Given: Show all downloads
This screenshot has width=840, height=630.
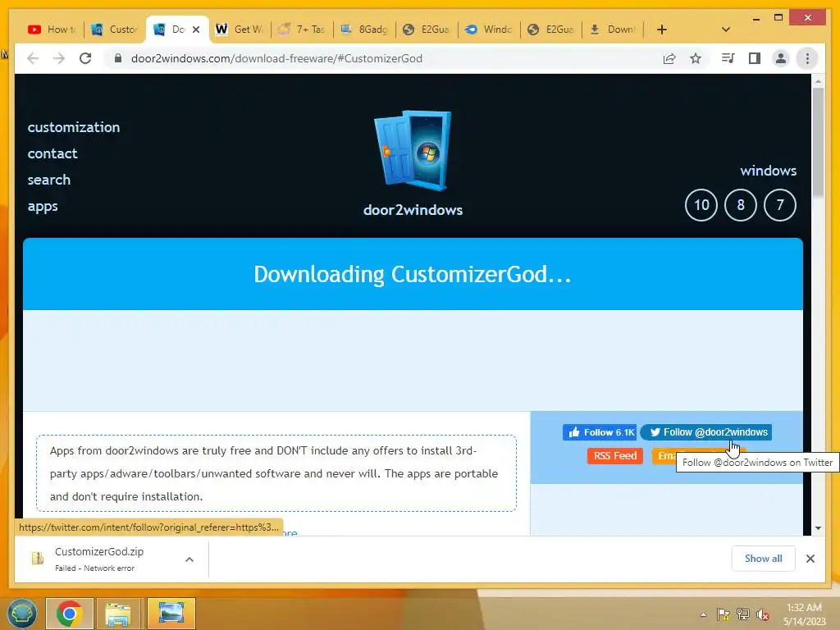Looking at the screenshot, I should (763, 559).
